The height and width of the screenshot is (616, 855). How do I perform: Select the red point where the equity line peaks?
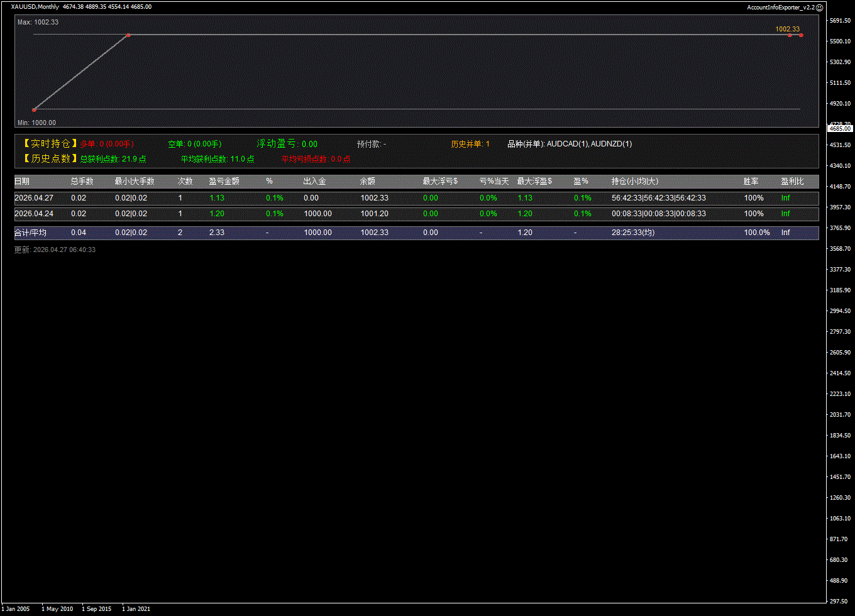point(128,35)
